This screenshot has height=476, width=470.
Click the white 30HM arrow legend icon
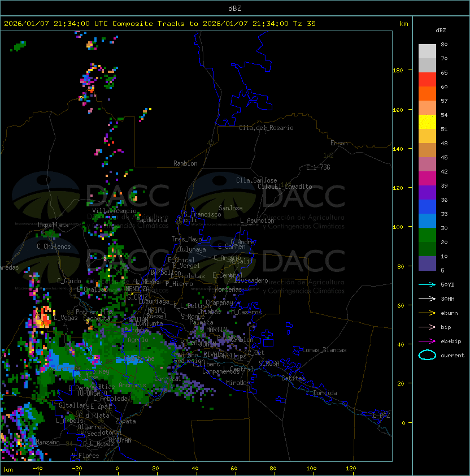point(427,298)
